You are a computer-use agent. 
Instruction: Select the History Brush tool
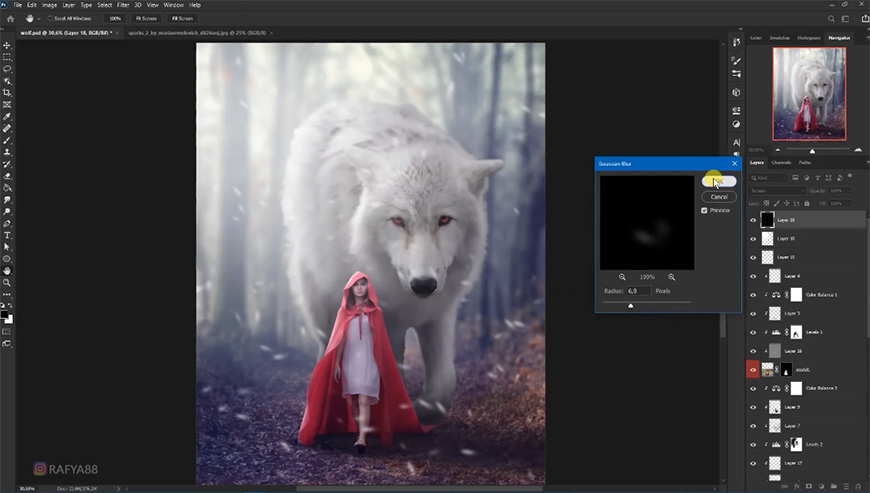tap(7, 164)
